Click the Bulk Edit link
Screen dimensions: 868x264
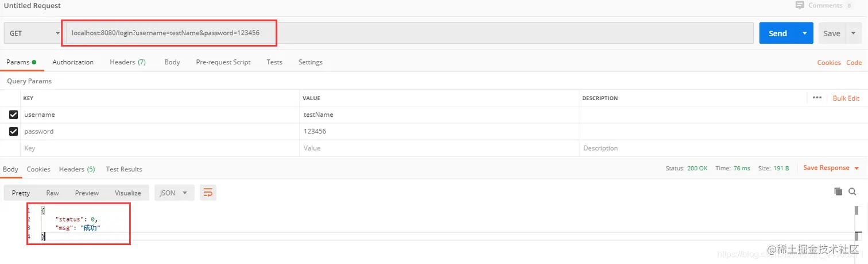(x=846, y=98)
